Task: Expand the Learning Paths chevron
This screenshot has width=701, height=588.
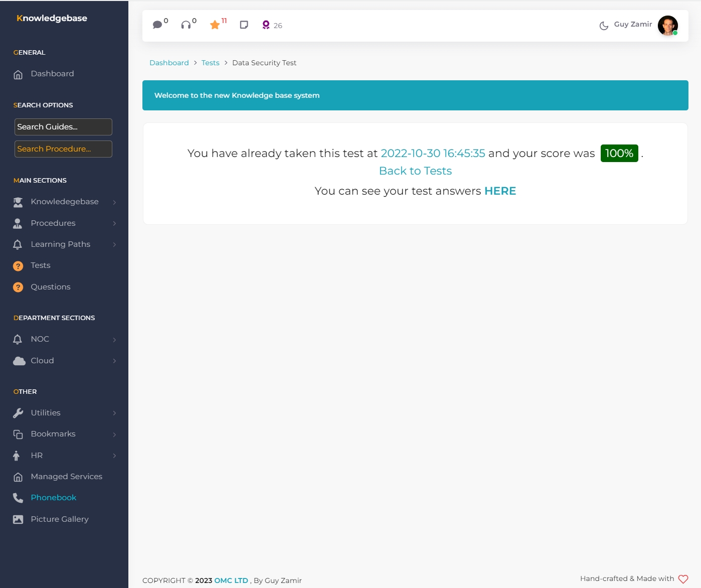Action: [114, 245]
